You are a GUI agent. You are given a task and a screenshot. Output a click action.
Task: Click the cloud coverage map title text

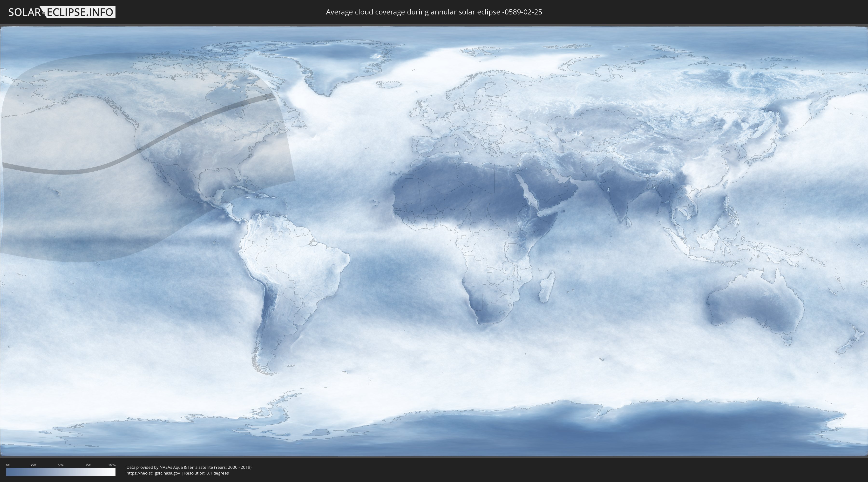pyautogui.click(x=434, y=12)
